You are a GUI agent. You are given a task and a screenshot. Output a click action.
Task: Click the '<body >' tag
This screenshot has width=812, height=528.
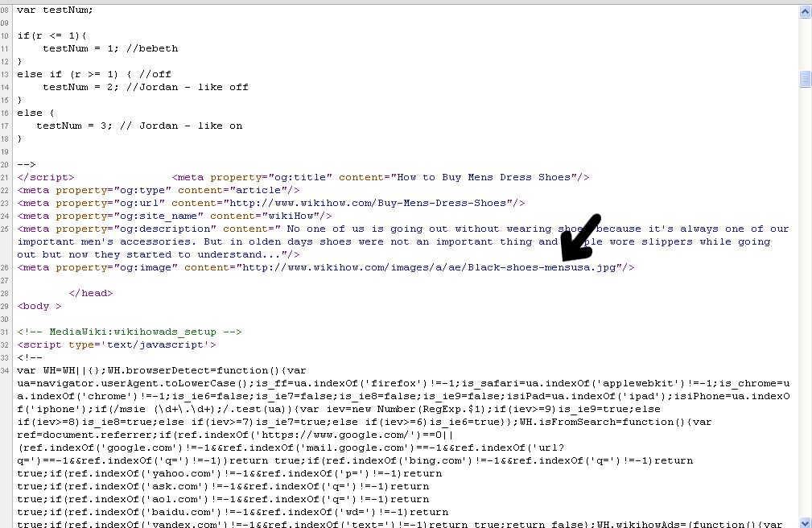coord(39,307)
